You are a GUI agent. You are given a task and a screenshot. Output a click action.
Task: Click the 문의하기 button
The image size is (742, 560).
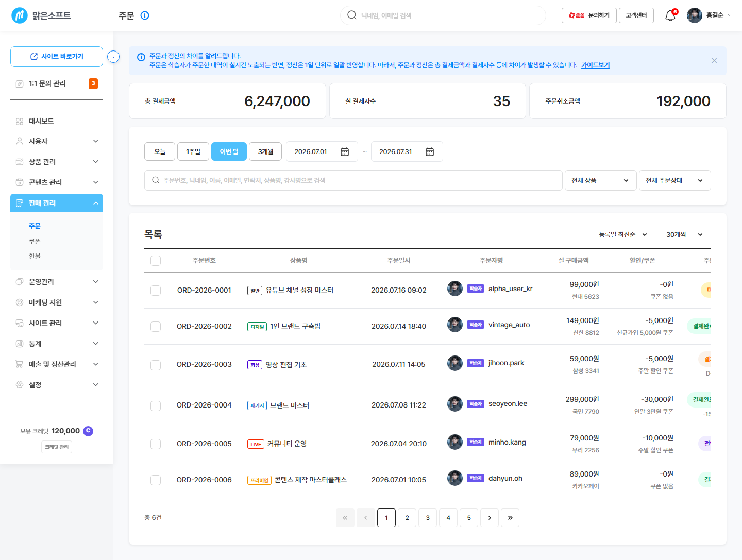[x=589, y=15]
